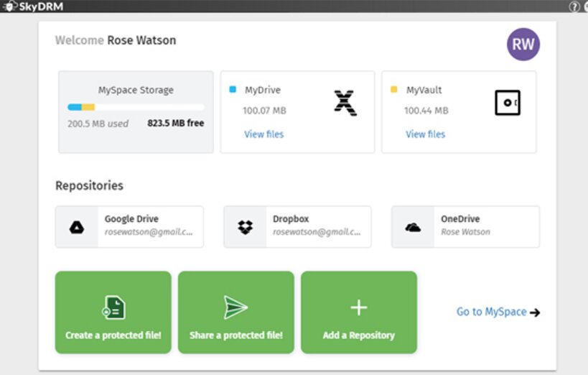Click the paper plane icon on Share tile
Screen dimensions: 588x375
point(235,307)
